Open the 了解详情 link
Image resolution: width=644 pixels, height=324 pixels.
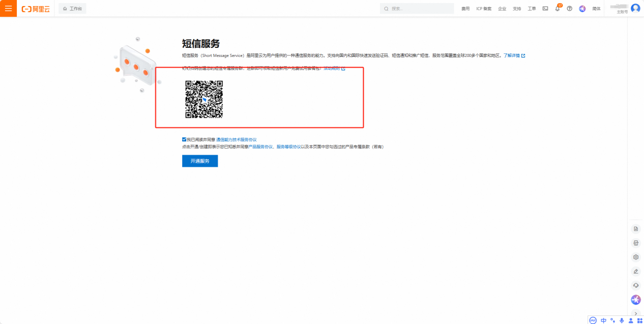pyautogui.click(x=514, y=55)
